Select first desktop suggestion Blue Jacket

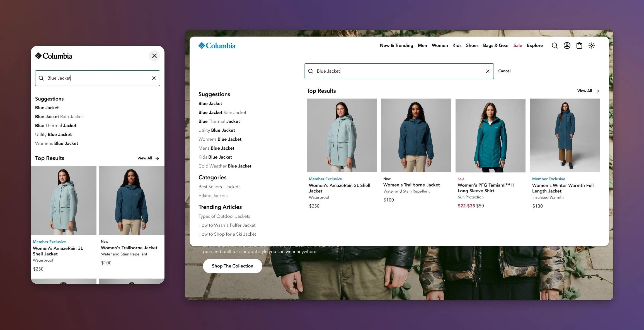point(210,104)
